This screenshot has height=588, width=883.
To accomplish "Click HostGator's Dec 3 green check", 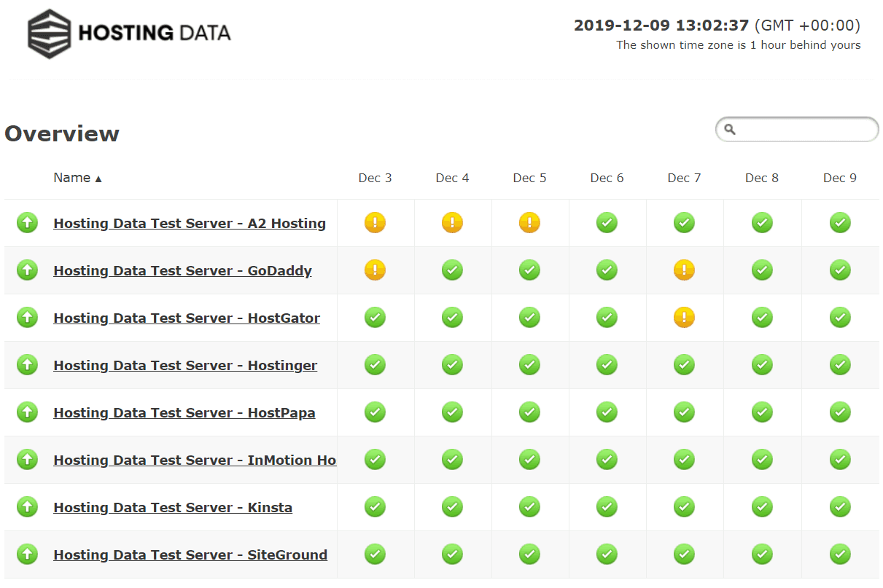I will click(x=375, y=318).
